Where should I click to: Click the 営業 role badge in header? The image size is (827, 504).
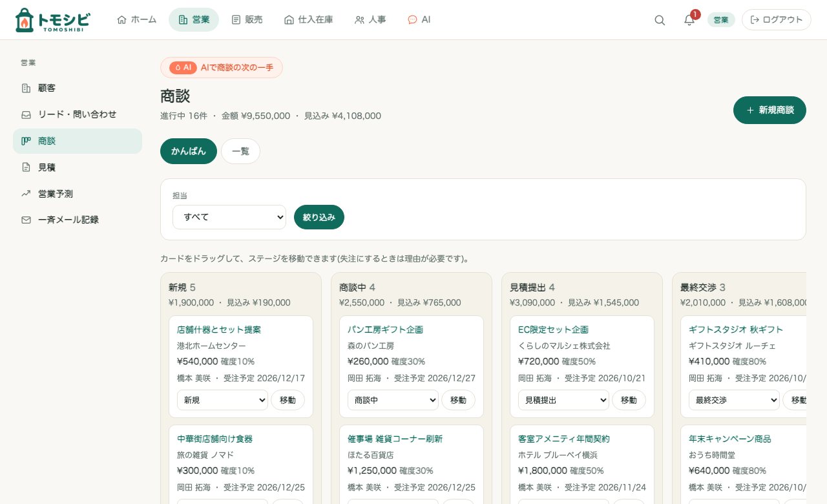pyautogui.click(x=721, y=20)
